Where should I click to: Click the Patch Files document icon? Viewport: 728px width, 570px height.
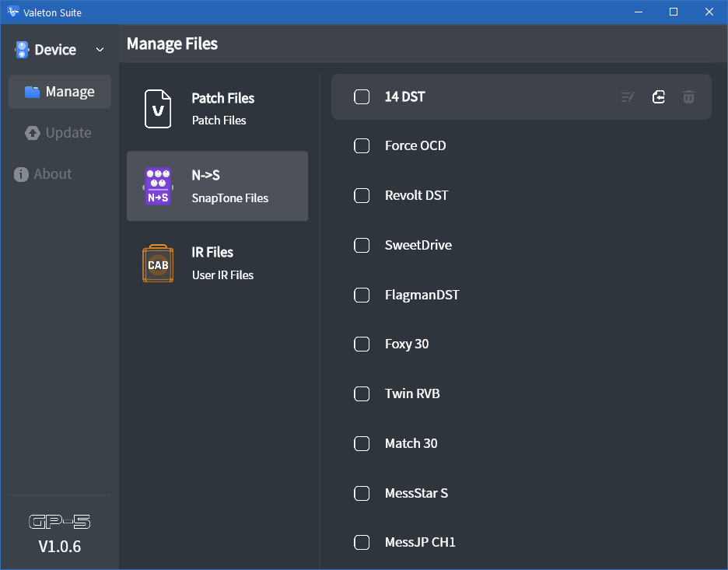(158, 109)
